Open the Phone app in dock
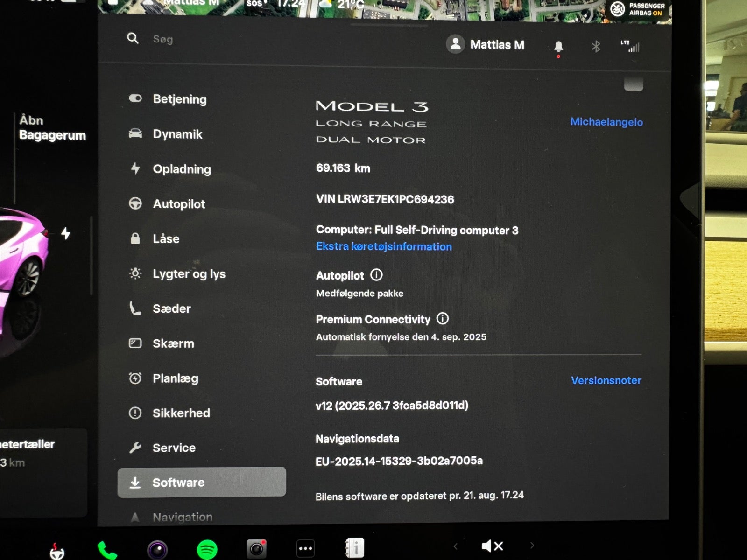Image resolution: width=747 pixels, height=560 pixels. point(107,550)
